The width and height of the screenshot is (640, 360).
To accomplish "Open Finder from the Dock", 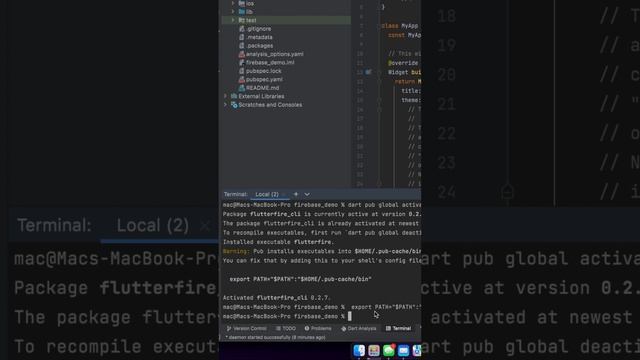I will coord(359,350).
